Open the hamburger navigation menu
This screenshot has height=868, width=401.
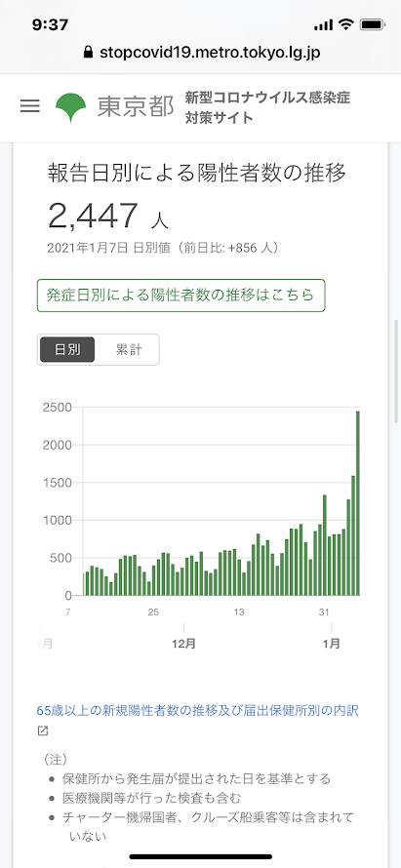pyautogui.click(x=30, y=106)
